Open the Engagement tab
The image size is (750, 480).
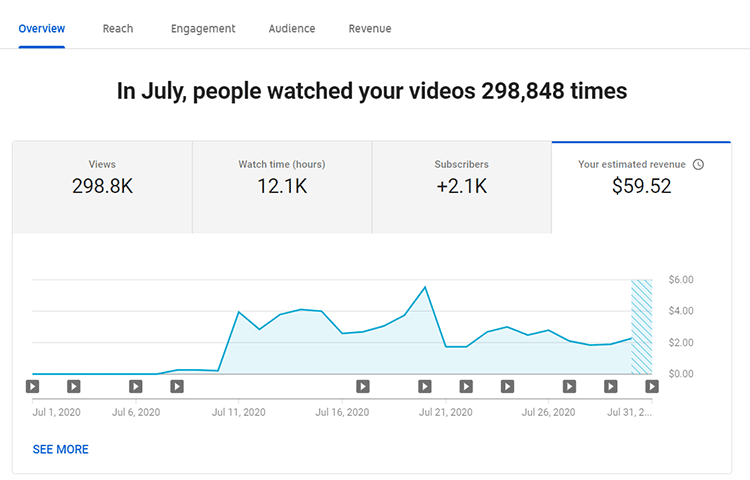(x=203, y=29)
